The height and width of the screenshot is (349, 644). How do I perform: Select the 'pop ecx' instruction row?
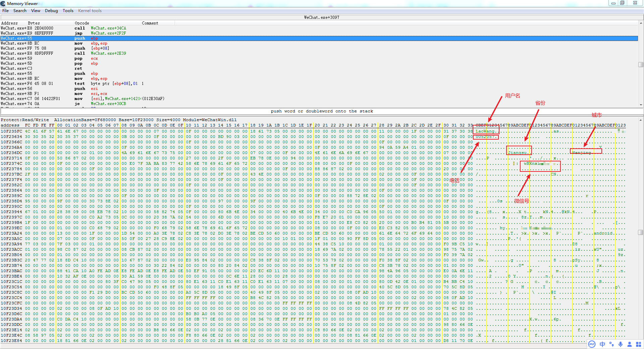319,58
